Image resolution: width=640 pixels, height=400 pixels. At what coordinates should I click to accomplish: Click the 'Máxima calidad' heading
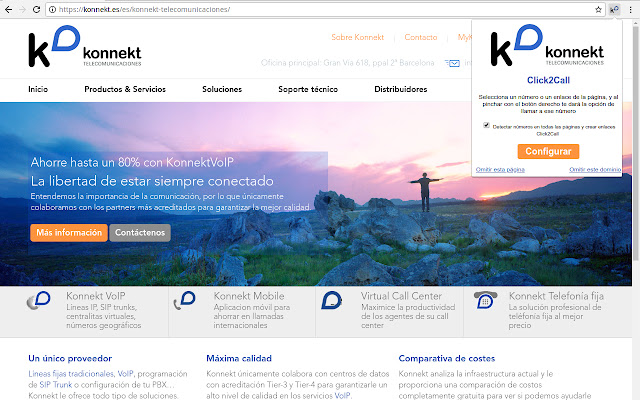pos(239,358)
